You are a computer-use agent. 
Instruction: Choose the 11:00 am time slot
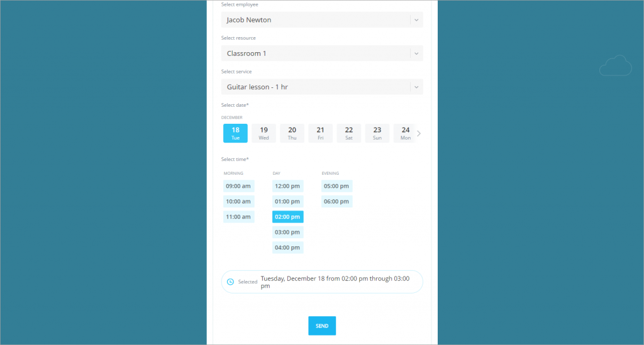[238, 217]
